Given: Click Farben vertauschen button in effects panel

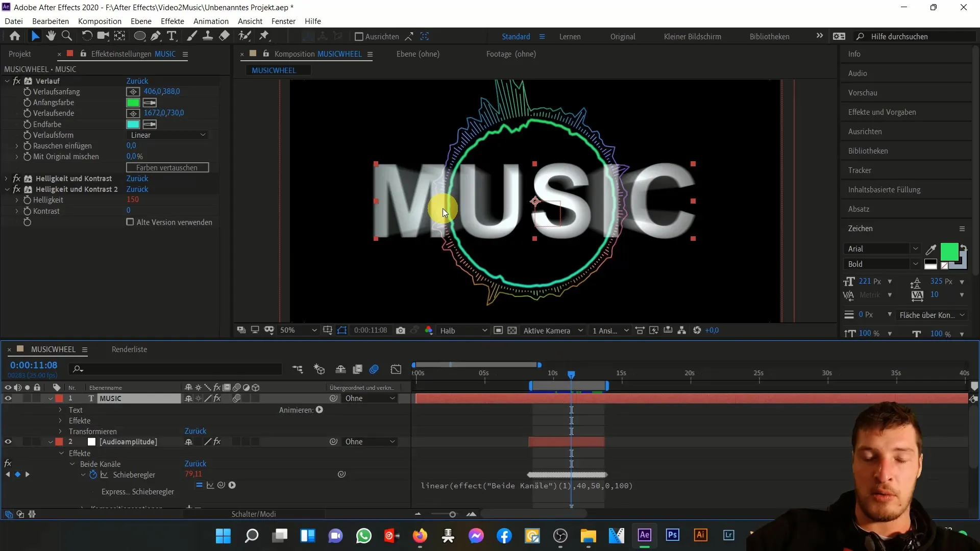Looking at the screenshot, I should pos(166,167).
